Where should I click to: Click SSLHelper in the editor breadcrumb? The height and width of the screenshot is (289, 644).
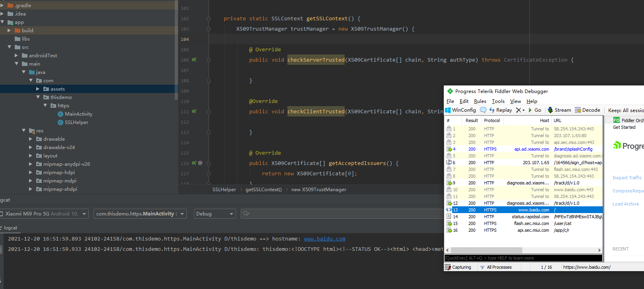pos(224,190)
